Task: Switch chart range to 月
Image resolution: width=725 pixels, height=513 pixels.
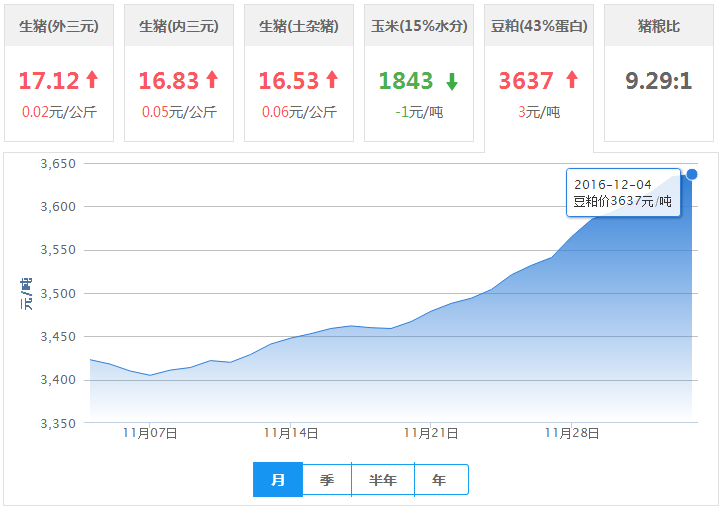Action: click(278, 479)
